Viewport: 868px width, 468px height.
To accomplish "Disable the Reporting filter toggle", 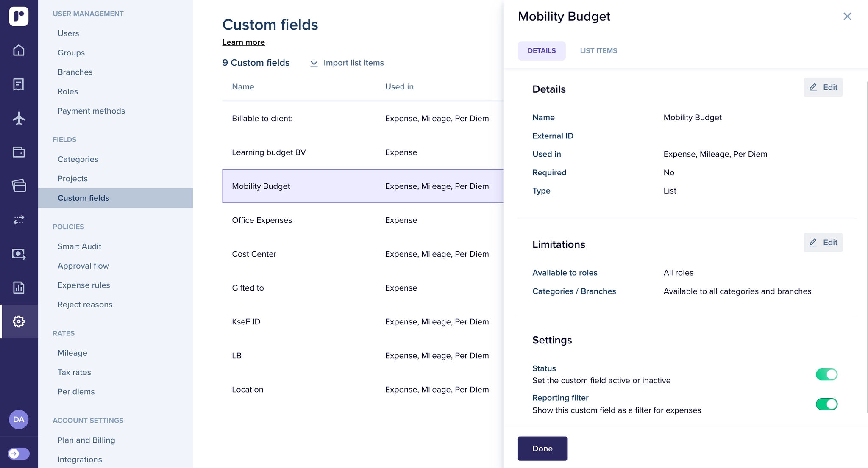I will (x=826, y=404).
